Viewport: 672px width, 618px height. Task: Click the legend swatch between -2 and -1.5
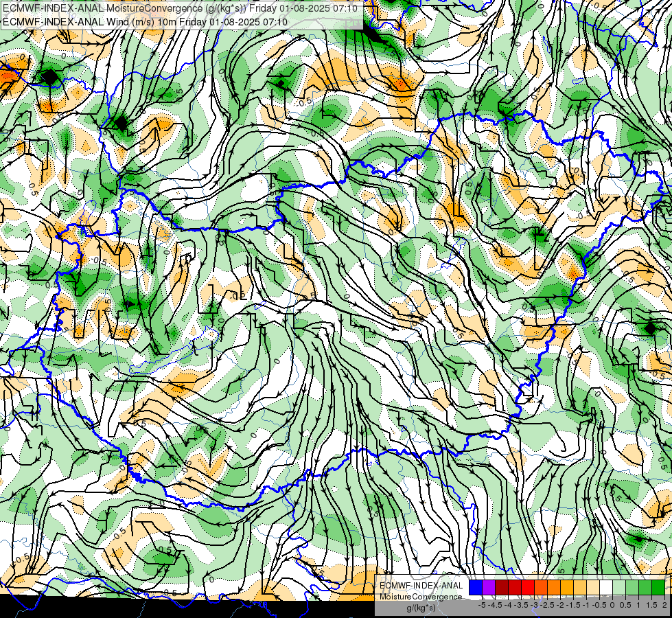click(x=567, y=588)
